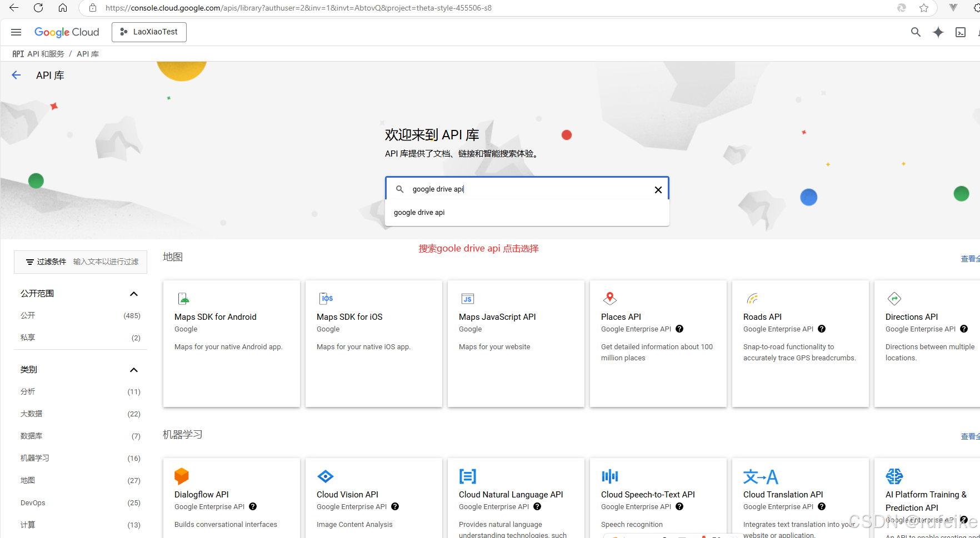980x538 pixels.
Task: Open the Maps SDK for iOS card
Action: pos(374,344)
